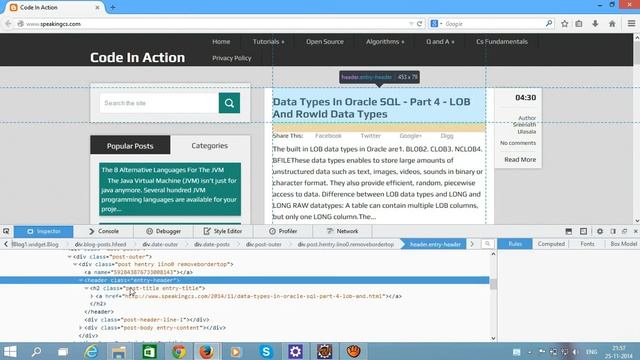Select the Computed sidebar tab
The height and width of the screenshot is (360, 640).
pyautogui.click(x=551, y=244)
